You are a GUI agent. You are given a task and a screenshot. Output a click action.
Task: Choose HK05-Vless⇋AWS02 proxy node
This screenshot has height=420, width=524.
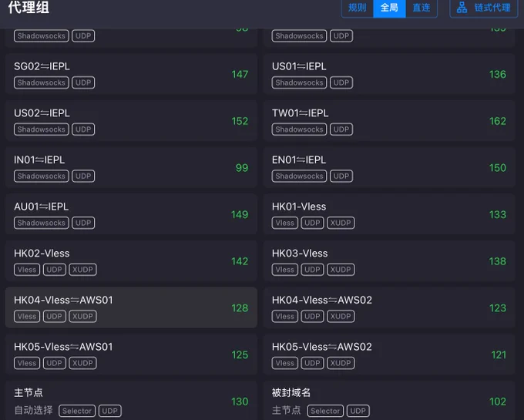(x=389, y=354)
